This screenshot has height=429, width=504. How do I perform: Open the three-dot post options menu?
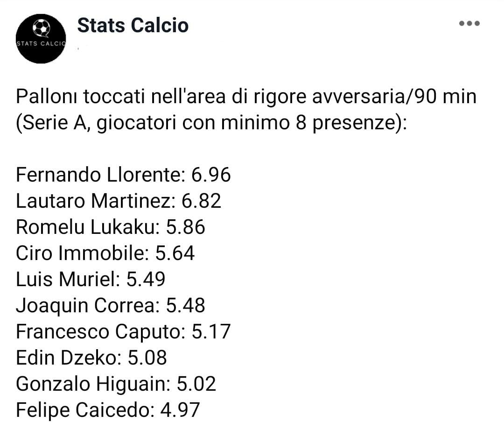pyautogui.click(x=469, y=23)
